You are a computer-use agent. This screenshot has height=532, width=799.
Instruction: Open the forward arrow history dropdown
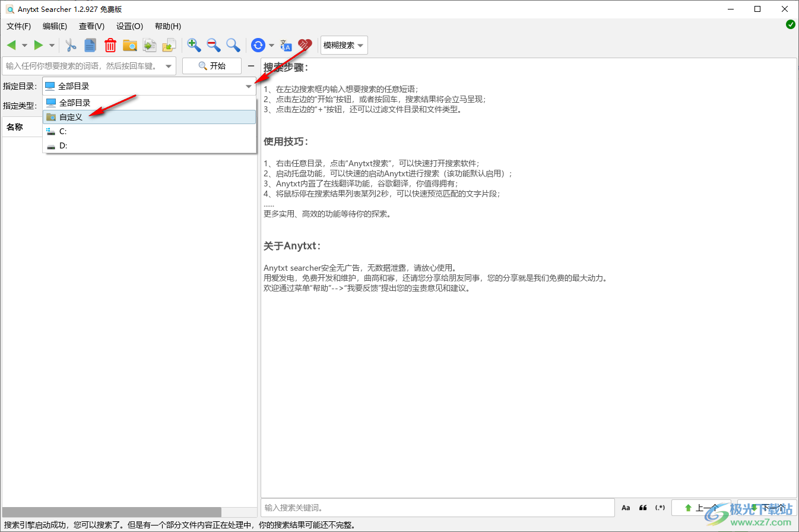[52, 45]
